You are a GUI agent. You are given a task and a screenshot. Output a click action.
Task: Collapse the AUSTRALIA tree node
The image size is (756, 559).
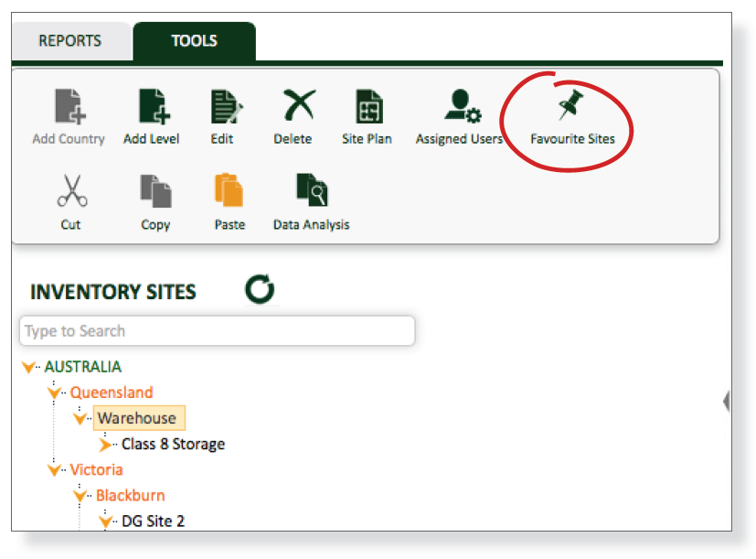pos(29,368)
